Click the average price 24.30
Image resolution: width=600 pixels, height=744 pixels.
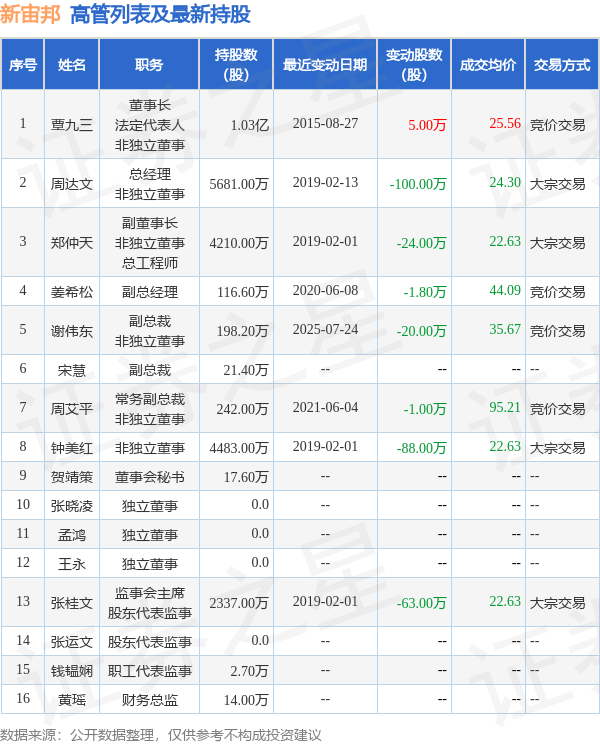coord(505,182)
